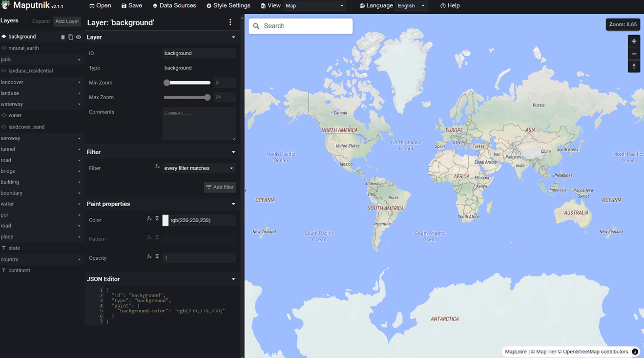Change the 'every filter matches' dropdown

[x=199, y=168]
